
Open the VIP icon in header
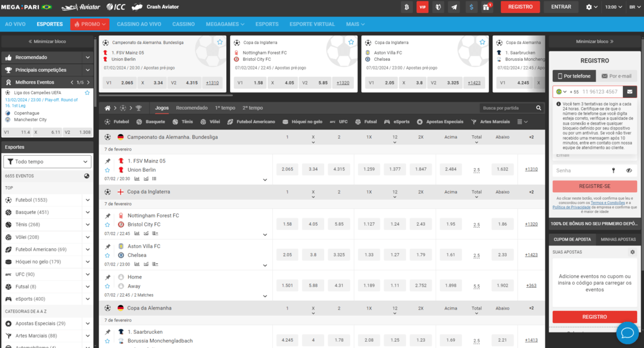click(422, 7)
